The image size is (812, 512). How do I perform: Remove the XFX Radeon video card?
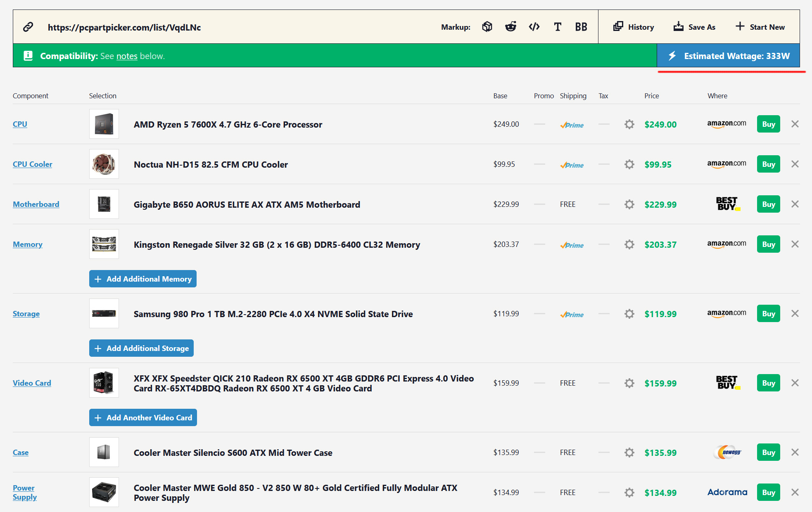pos(795,383)
